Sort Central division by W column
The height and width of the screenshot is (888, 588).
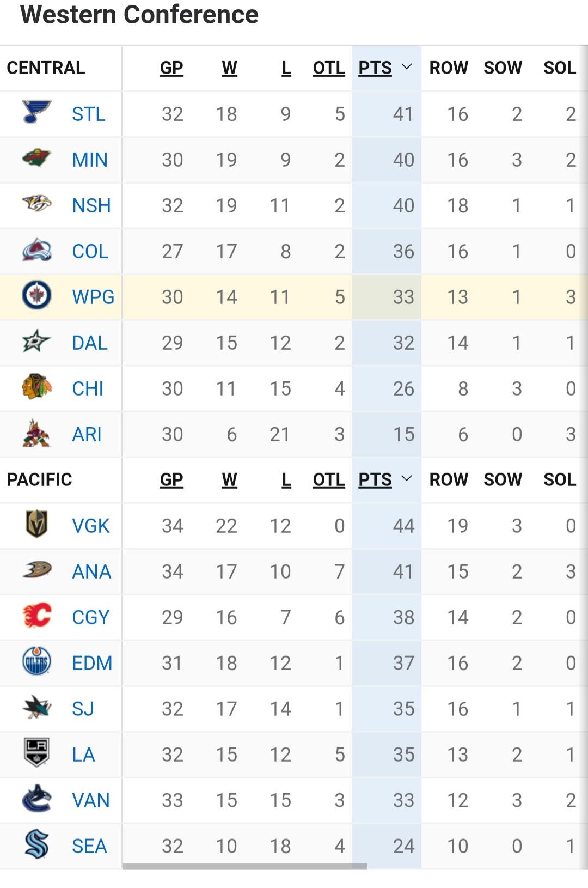(x=229, y=68)
